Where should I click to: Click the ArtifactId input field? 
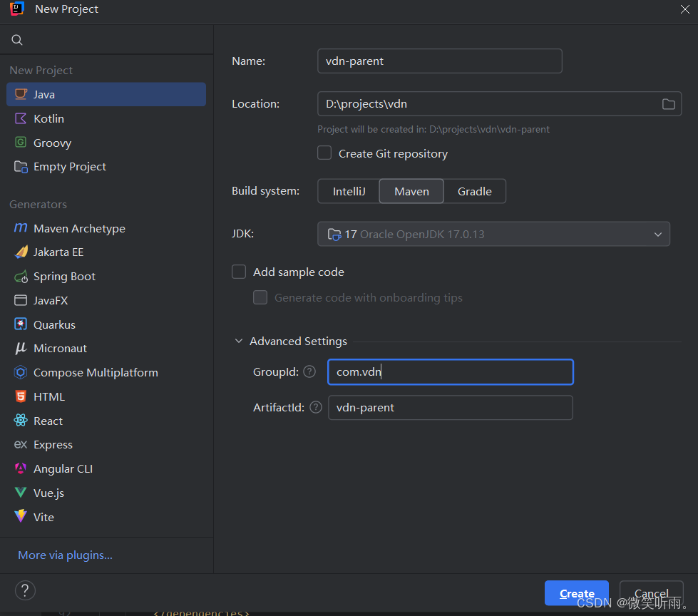[x=450, y=407]
